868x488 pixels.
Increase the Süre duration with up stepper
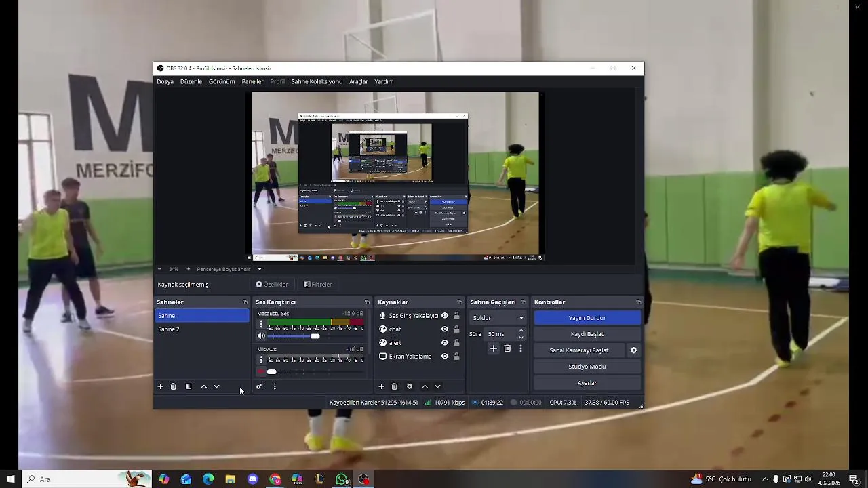(x=521, y=331)
